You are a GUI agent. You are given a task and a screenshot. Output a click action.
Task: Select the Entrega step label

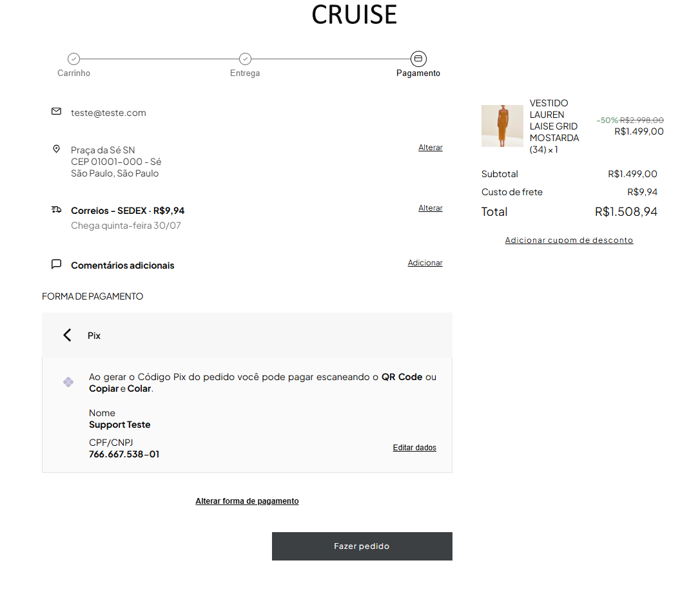[x=245, y=73]
